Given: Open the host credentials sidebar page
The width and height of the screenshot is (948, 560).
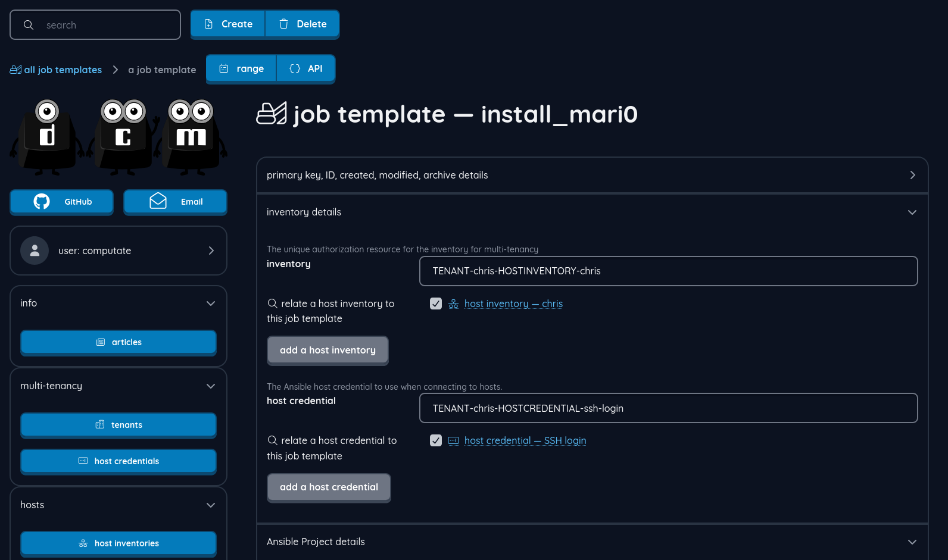Looking at the screenshot, I should 118,461.
